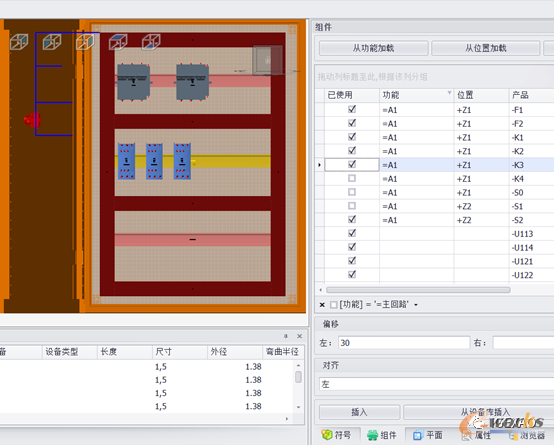Pin the bottom cable list panel
The height and width of the screenshot is (445, 554).
(285, 336)
